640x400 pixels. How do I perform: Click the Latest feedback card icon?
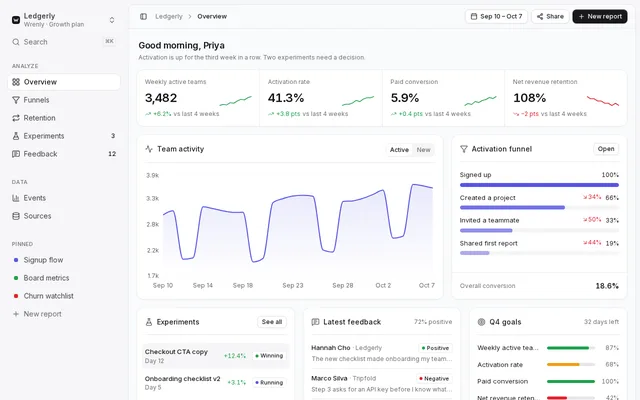(x=315, y=322)
